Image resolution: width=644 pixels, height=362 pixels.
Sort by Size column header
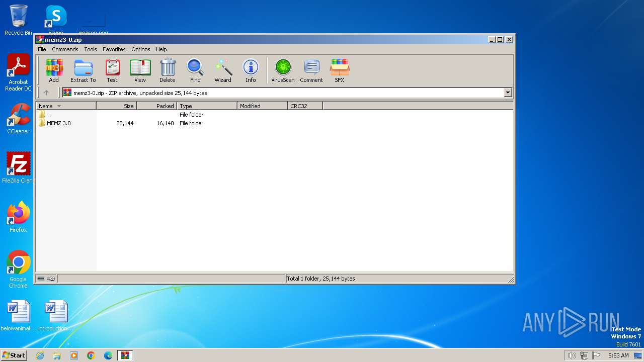[116, 106]
